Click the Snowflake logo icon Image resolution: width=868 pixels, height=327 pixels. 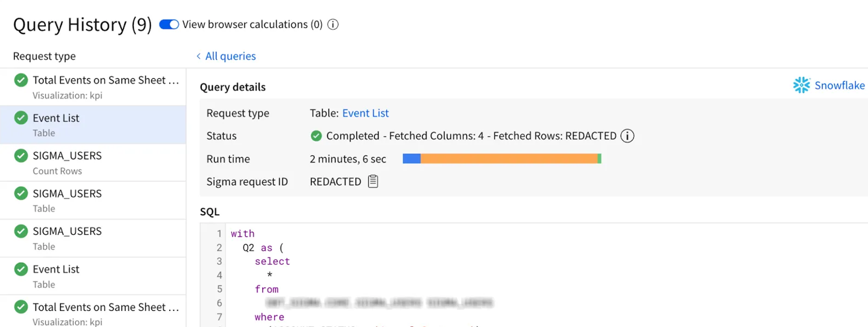point(802,85)
